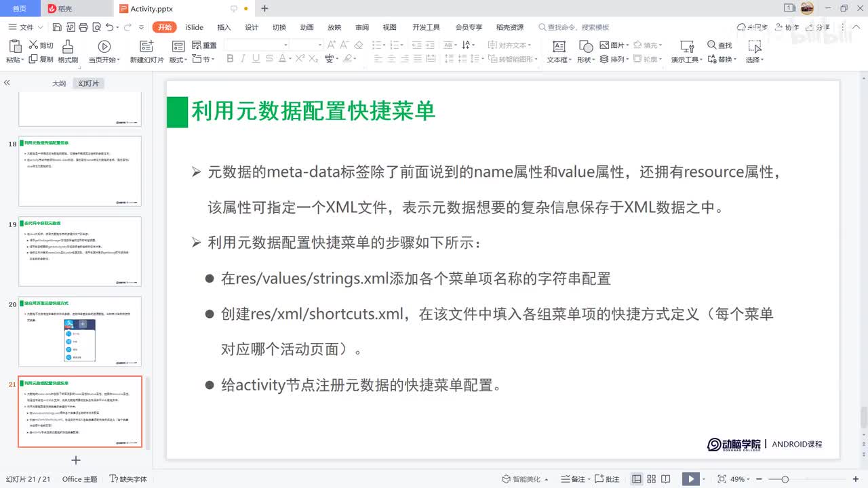Click the Collaborate (协作) button
868x488 pixels.
(x=787, y=27)
